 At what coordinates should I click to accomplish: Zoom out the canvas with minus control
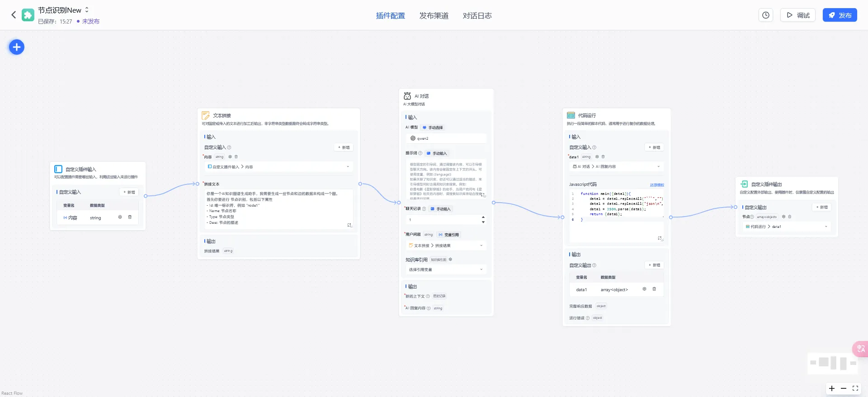click(x=844, y=388)
